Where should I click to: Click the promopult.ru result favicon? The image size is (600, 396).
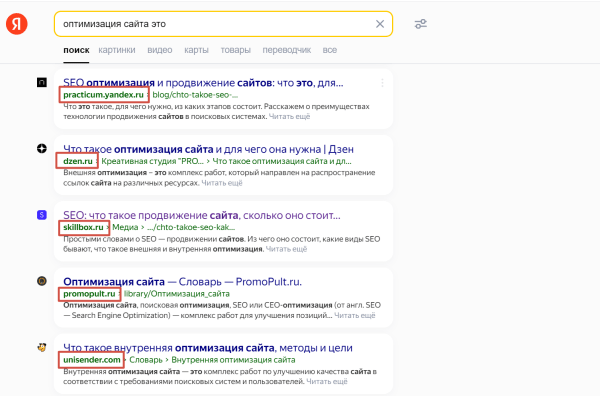(x=42, y=281)
